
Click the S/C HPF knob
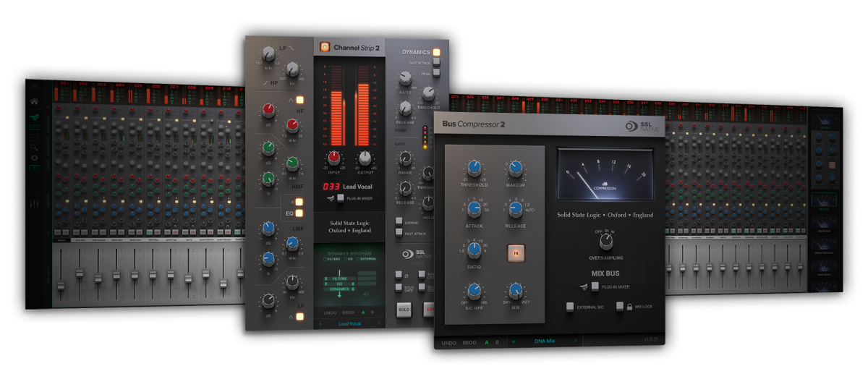[x=474, y=291]
